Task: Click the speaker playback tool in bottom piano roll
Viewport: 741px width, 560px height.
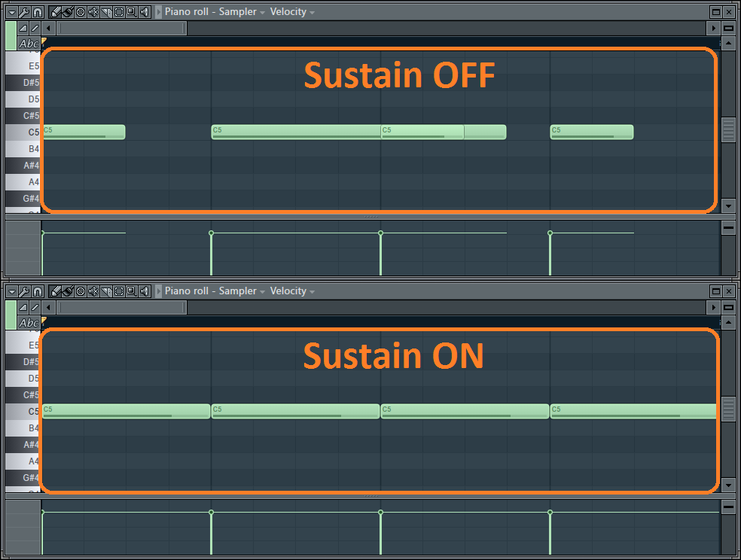Action: (145, 291)
